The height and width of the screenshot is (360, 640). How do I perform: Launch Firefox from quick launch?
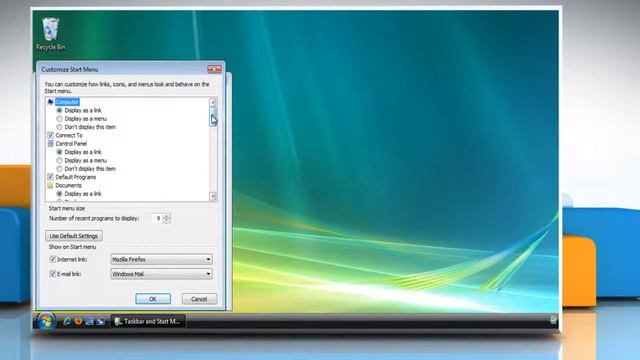point(78,321)
